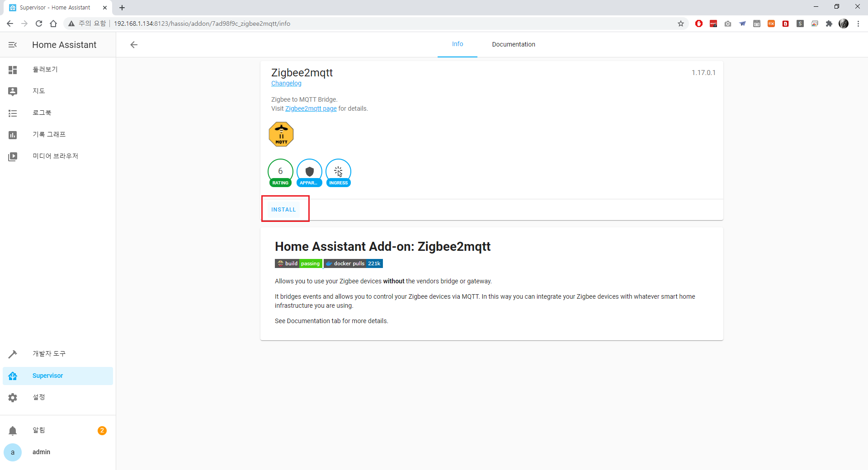Screen dimensions: 868x470
Task: Open a new browser tab
Action: pos(122,8)
